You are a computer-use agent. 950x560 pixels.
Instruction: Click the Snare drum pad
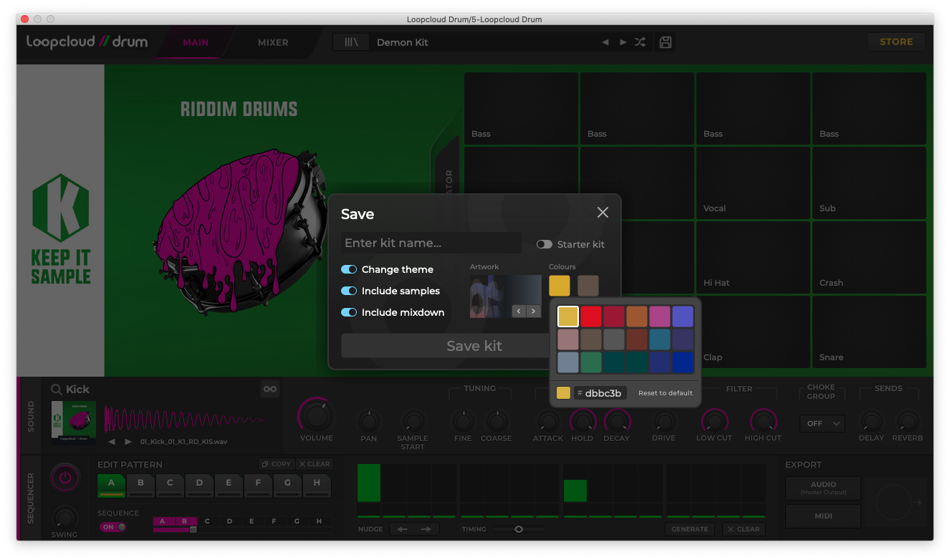click(x=869, y=332)
